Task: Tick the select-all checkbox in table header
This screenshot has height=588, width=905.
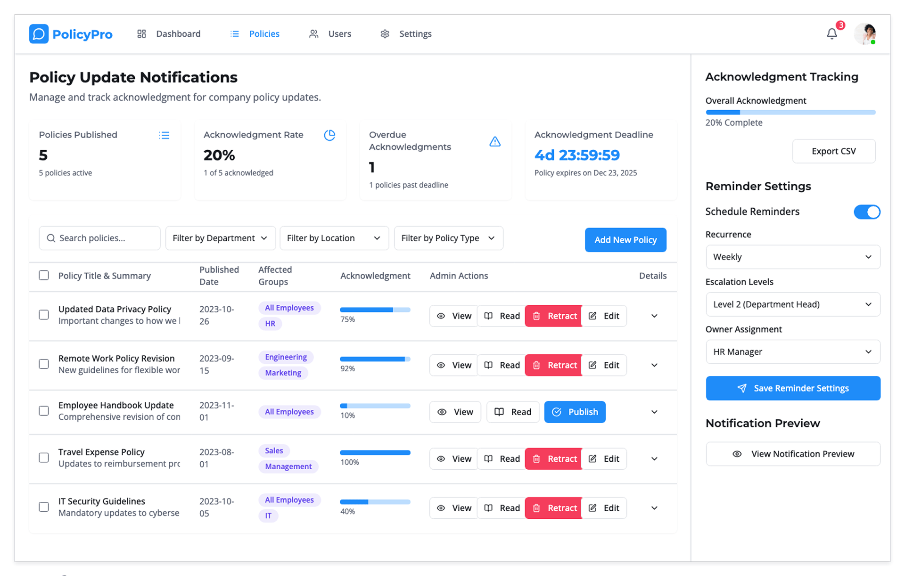Action: pos(44,276)
